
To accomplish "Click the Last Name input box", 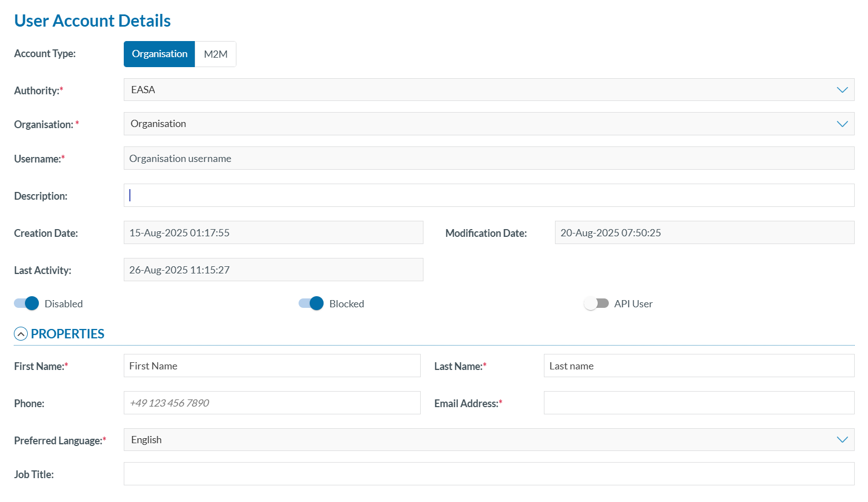I will (698, 366).
